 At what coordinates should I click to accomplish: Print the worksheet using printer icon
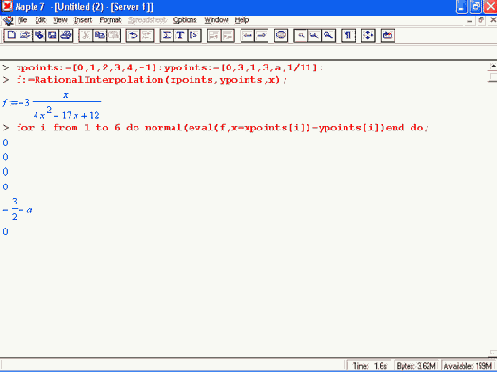(x=66, y=35)
